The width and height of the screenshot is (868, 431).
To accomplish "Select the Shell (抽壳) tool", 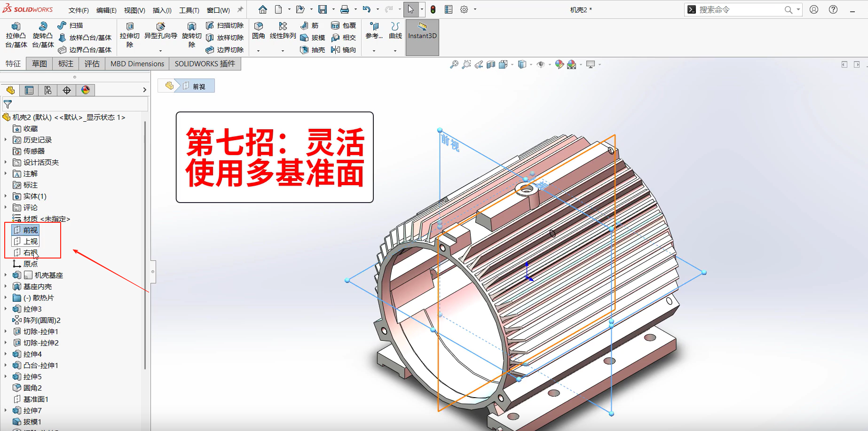I will (x=312, y=50).
